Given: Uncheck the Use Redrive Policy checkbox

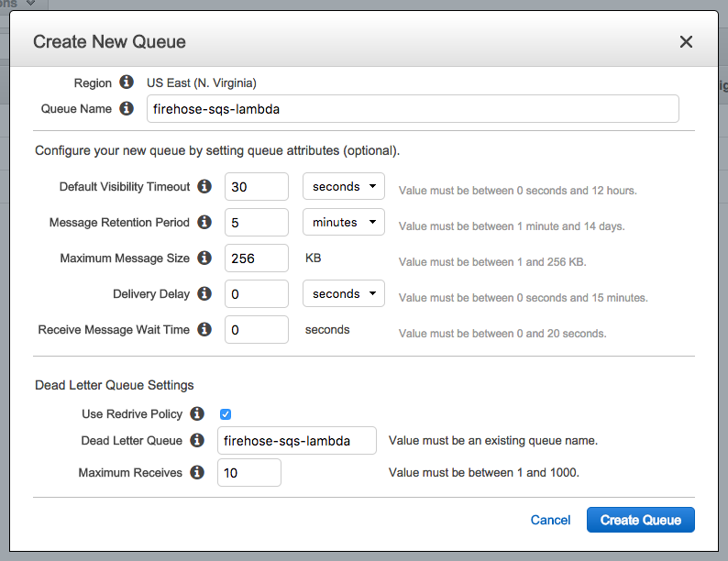Looking at the screenshot, I should click(x=226, y=414).
